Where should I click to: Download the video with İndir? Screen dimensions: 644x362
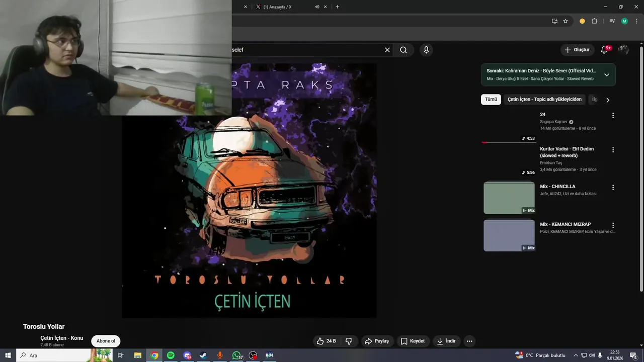point(446,341)
